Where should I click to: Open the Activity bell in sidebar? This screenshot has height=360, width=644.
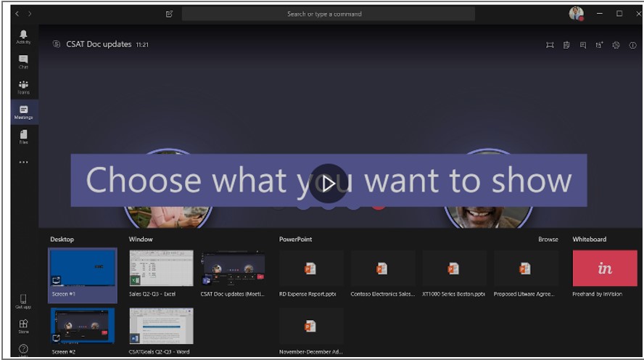click(23, 36)
